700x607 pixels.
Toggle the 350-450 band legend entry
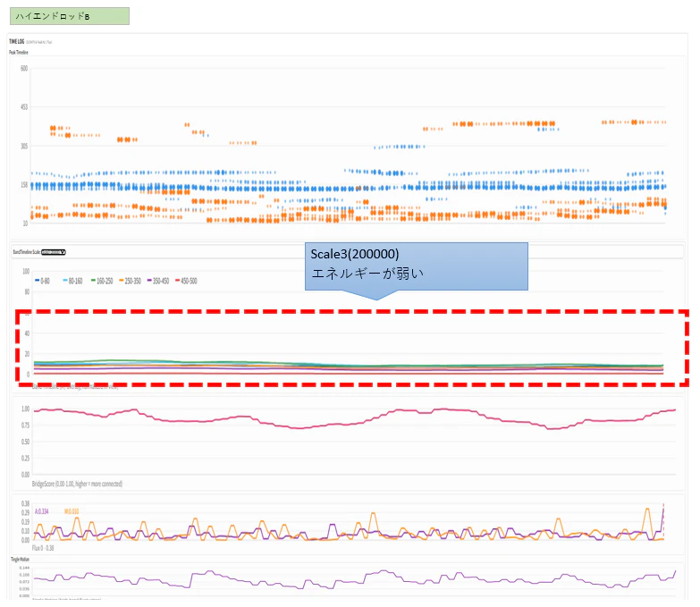[158, 281]
